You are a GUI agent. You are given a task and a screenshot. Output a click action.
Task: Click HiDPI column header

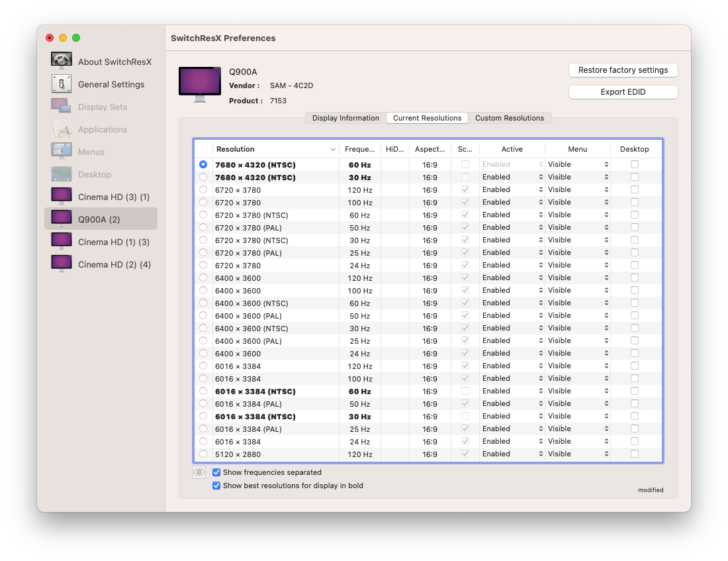[x=395, y=149]
